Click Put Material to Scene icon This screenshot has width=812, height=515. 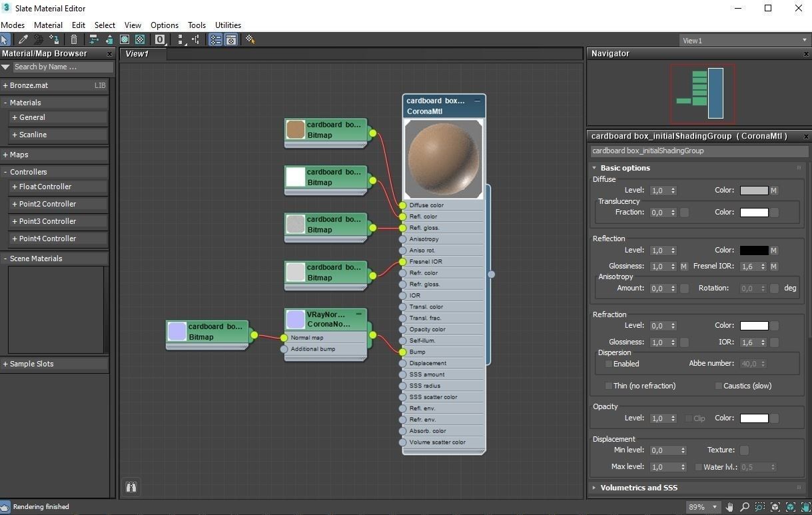tap(39, 40)
